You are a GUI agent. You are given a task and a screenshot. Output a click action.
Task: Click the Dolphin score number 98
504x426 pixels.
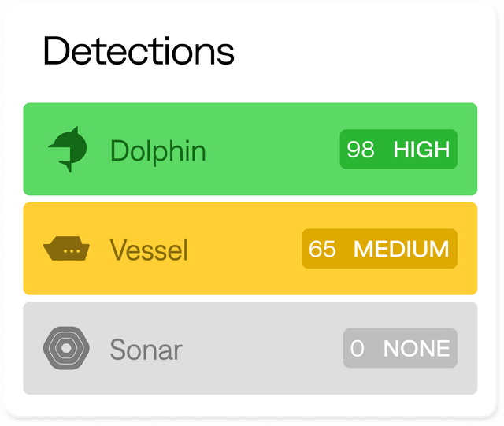pos(360,149)
